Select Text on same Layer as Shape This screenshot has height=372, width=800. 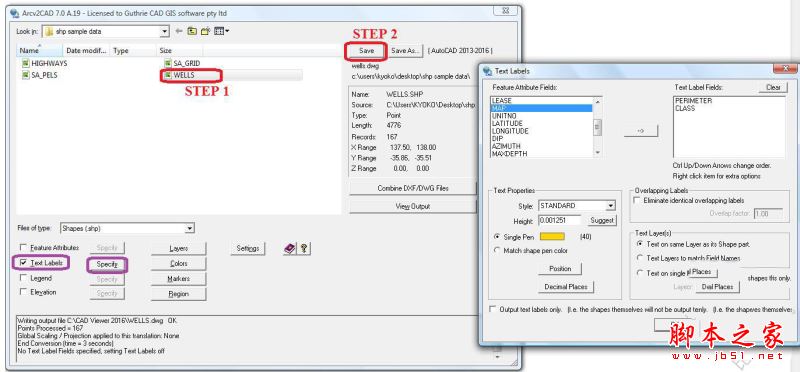click(640, 244)
